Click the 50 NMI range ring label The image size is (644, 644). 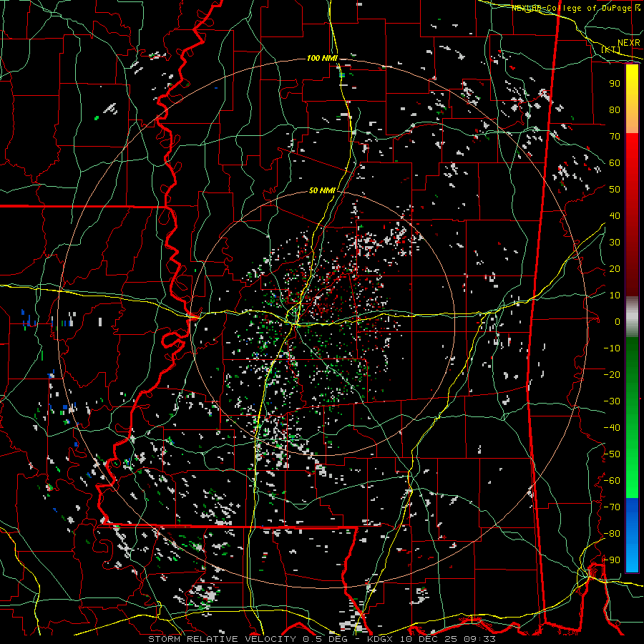pyautogui.click(x=322, y=190)
